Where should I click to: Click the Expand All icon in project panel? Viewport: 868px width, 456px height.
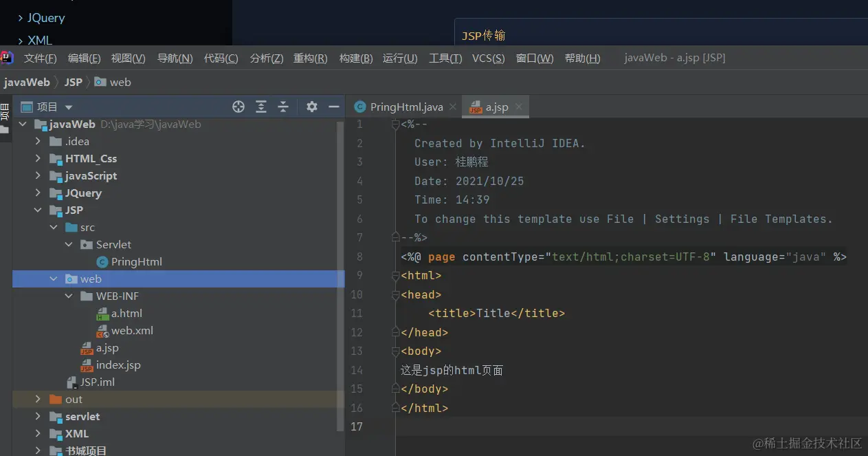pyautogui.click(x=261, y=107)
